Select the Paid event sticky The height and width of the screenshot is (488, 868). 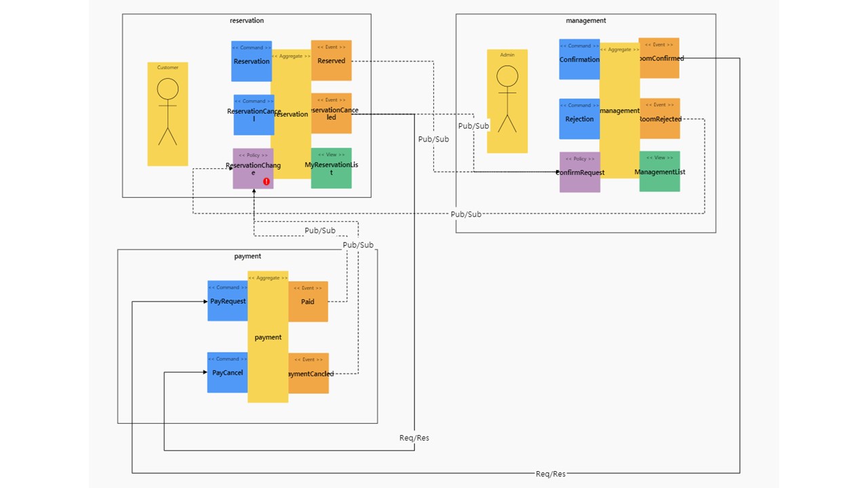pos(308,302)
